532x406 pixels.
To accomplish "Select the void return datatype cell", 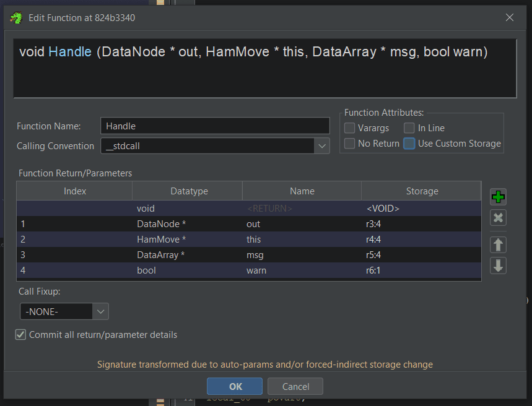I will point(187,208).
